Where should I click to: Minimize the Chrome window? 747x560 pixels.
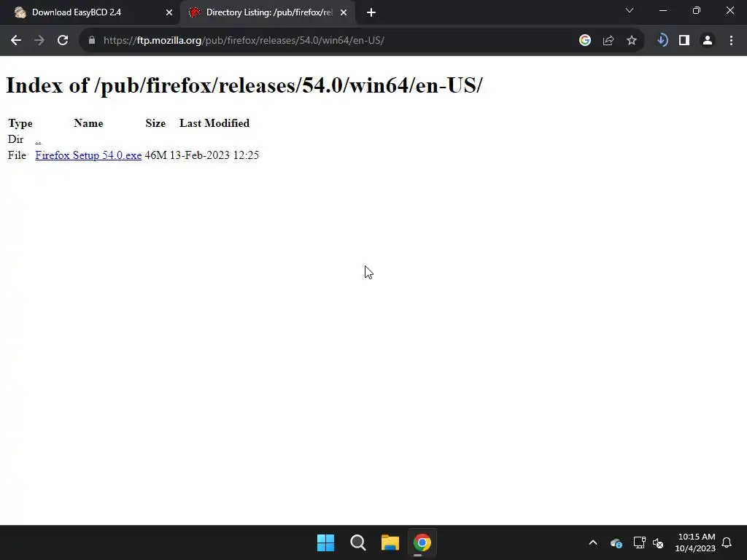663,10
